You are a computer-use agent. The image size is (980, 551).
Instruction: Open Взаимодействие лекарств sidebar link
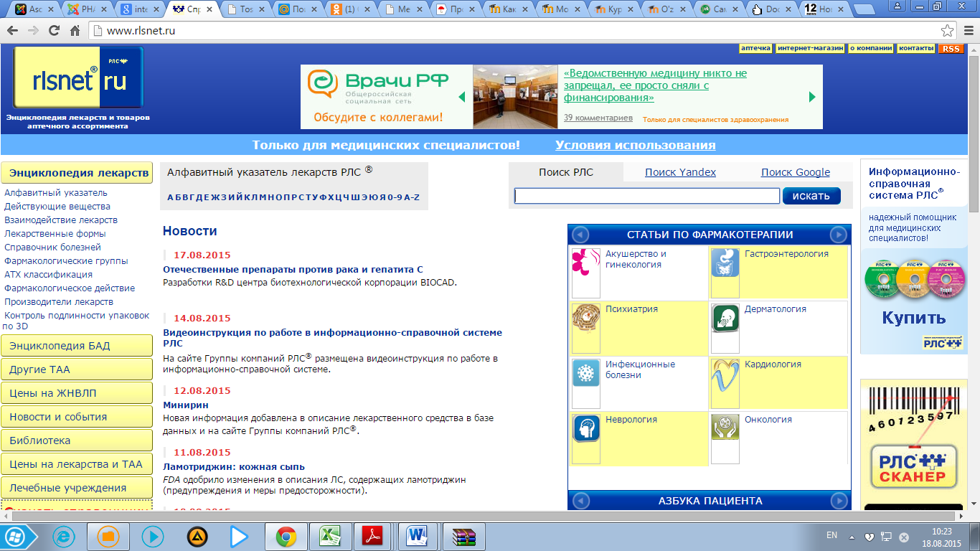pos(61,220)
